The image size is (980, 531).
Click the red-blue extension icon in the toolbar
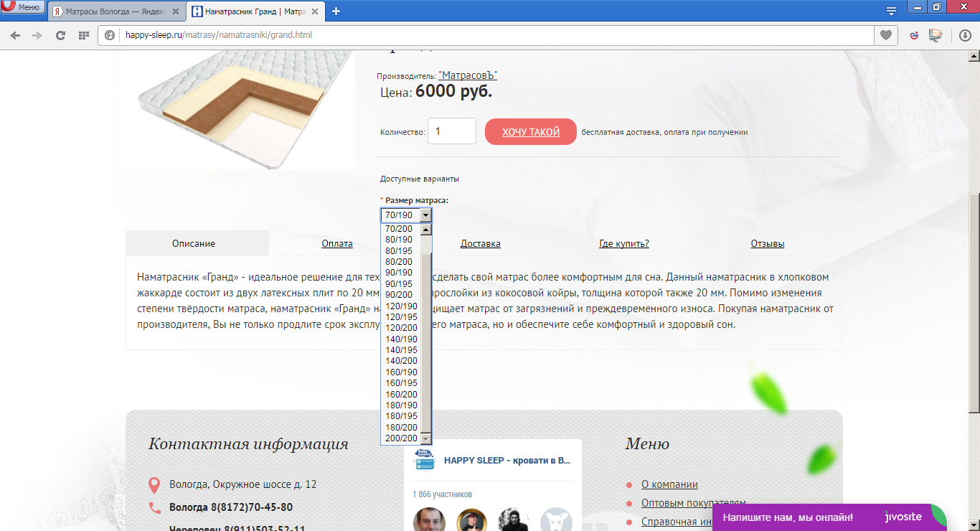coord(914,35)
